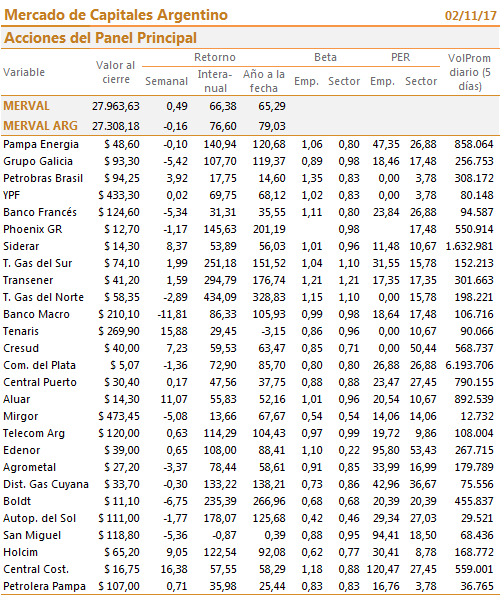Click the YPF stock name
The width and height of the screenshot is (500, 595).
pyautogui.click(x=11, y=195)
